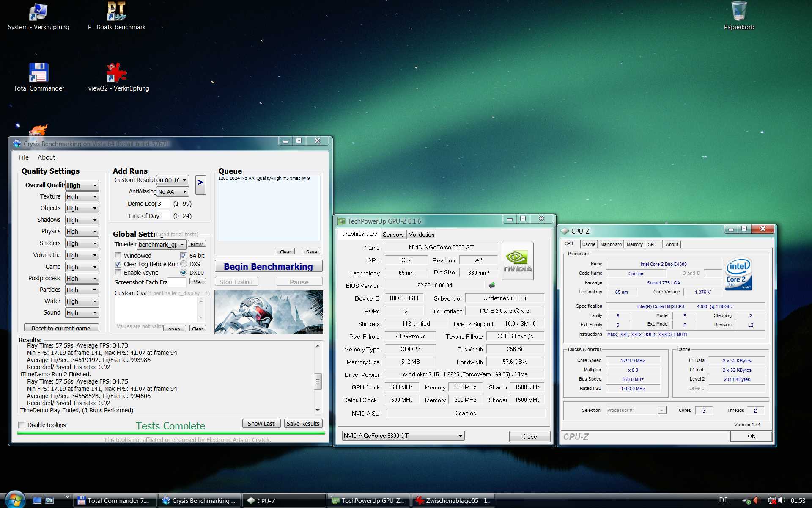The height and width of the screenshot is (508, 812).
Task: Open the Papierkorb recycle bin
Action: pos(738,12)
